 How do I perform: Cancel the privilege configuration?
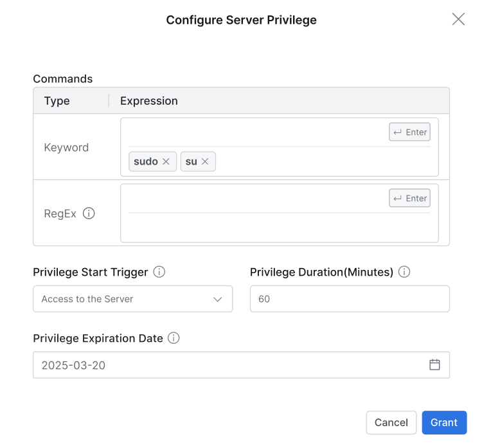pos(391,422)
